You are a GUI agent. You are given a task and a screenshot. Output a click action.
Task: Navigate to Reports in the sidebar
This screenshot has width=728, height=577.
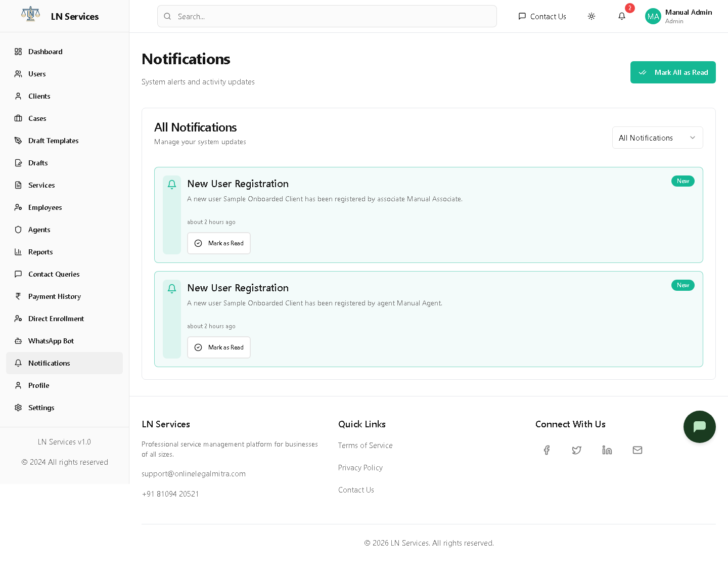(64, 252)
